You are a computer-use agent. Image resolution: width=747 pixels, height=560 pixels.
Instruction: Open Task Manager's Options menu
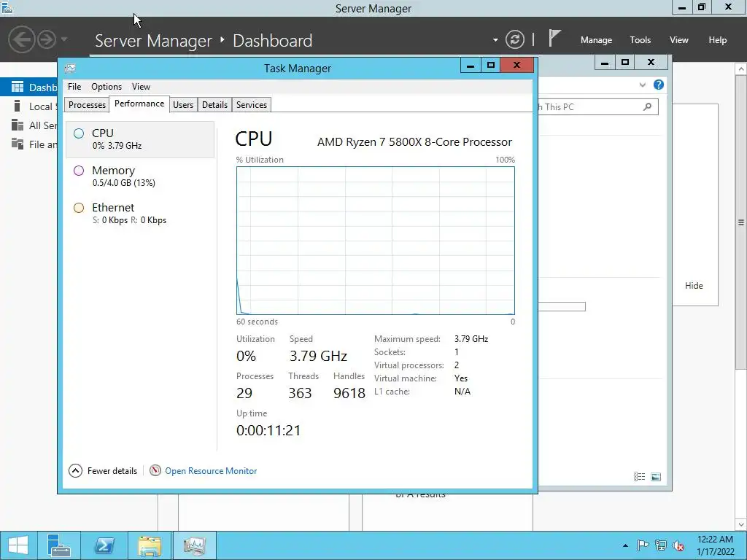[107, 87]
